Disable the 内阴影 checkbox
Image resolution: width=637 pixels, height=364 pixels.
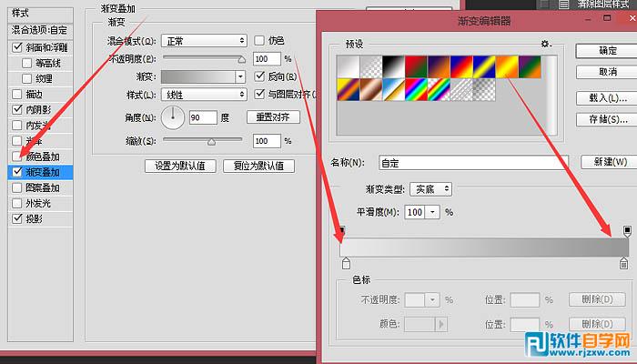[17, 109]
